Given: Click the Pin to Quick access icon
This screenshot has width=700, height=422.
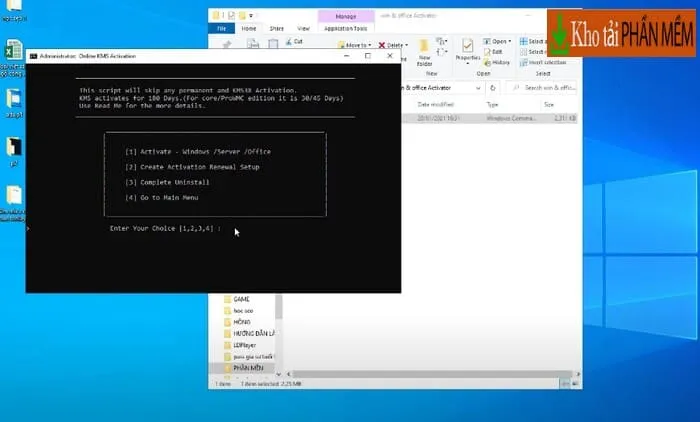Looking at the screenshot, I should pyautogui.click(x=227, y=44).
